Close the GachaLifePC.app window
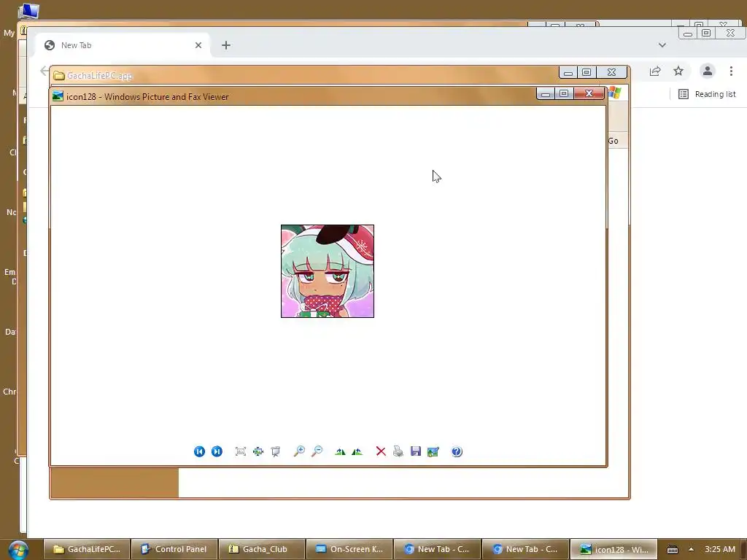 point(612,72)
